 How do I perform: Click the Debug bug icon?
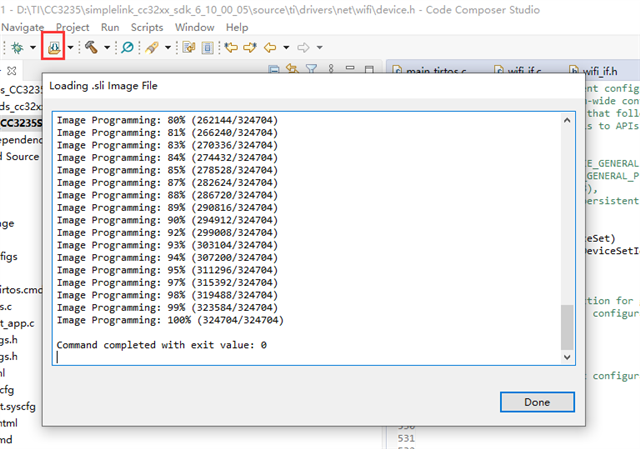pos(18,48)
